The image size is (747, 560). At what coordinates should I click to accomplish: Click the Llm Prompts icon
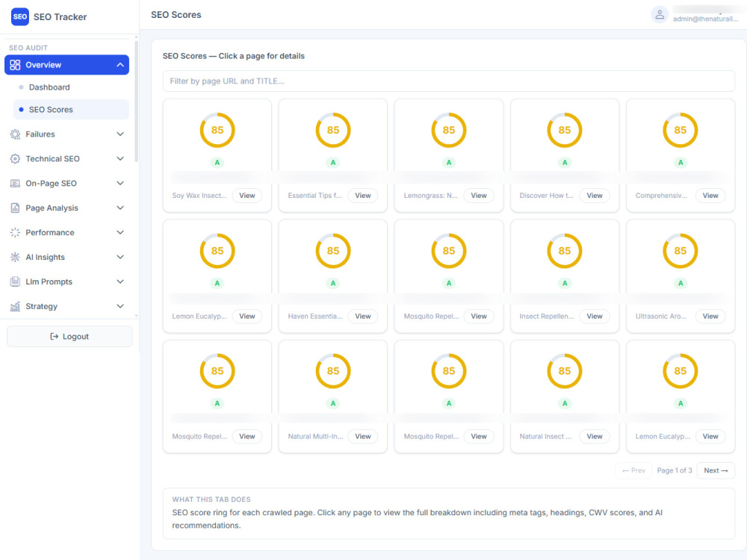tap(15, 281)
